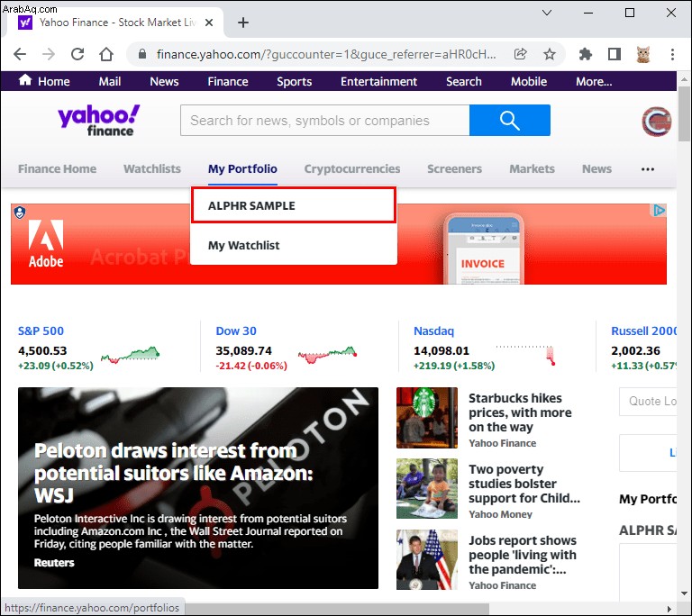Click the site lock icon
This screenshot has width=692, height=616.
[x=142, y=54]
